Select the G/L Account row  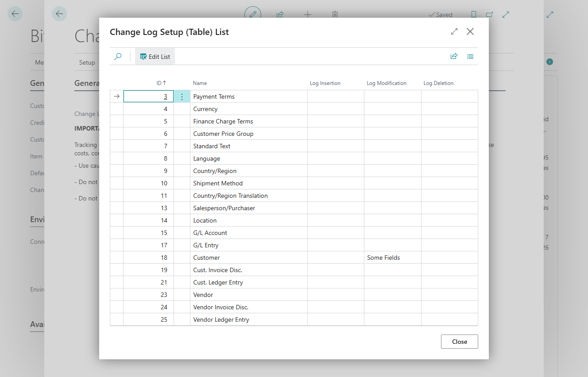294,233
